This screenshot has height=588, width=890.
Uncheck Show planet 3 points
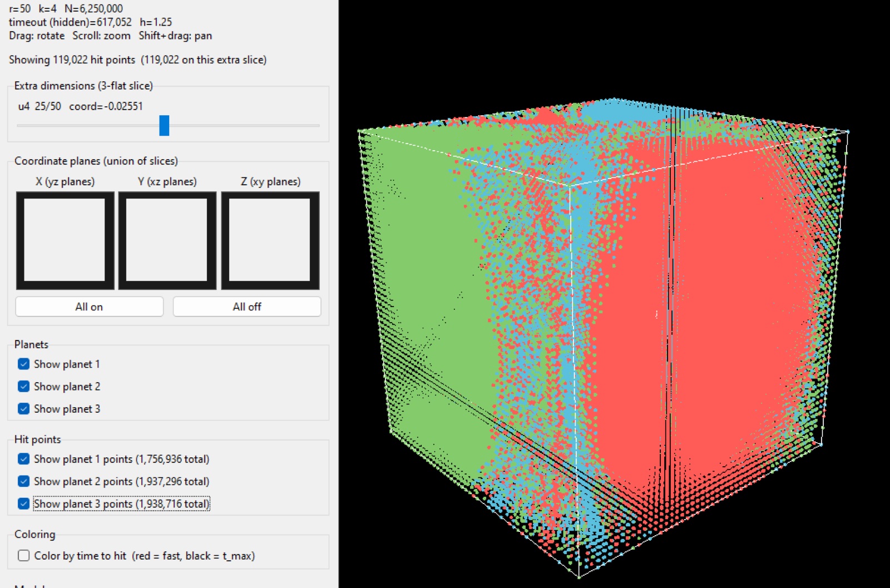(23, 503)
